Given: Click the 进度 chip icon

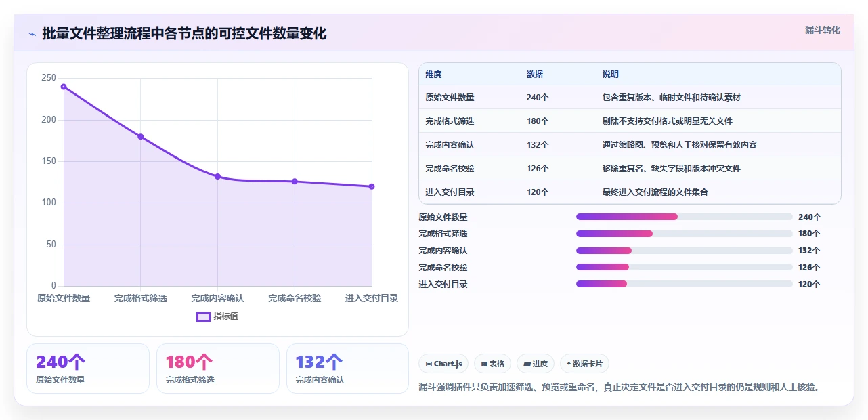Looking at the screenshot, I should (527, 364).
